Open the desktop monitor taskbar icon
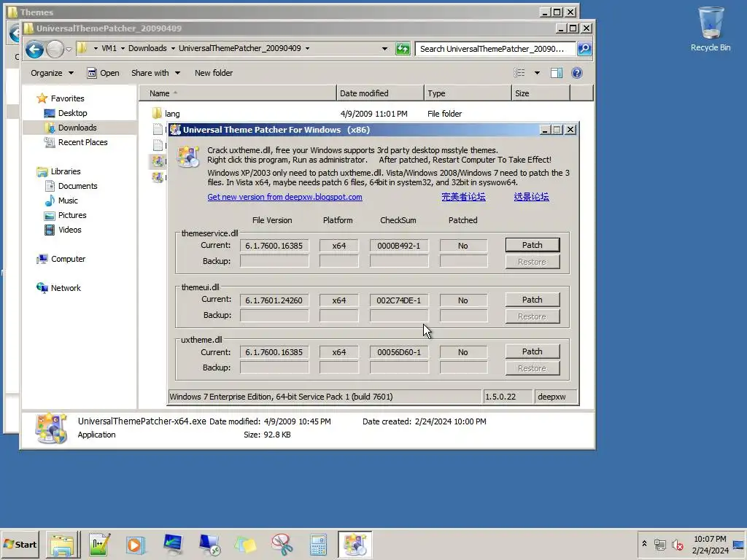 (x=172, y=544)
